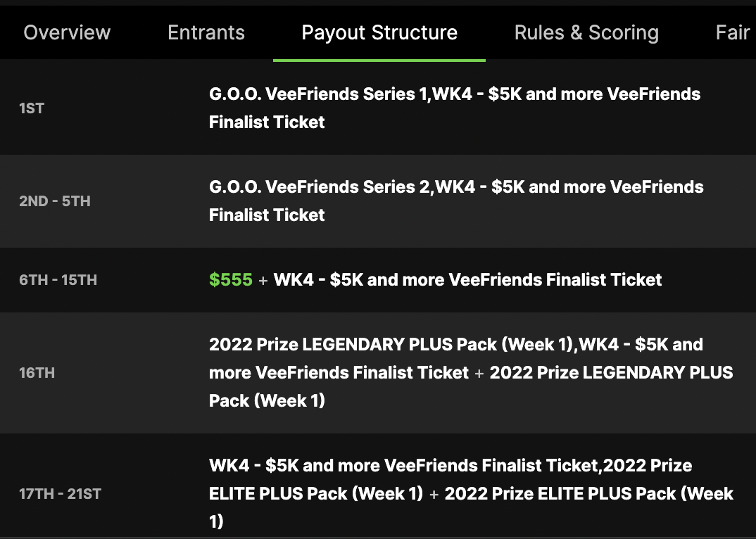The image size is (756, 539).
Task: Click the Week 1 pack text in 16TH row
Action: coord(267,400)
